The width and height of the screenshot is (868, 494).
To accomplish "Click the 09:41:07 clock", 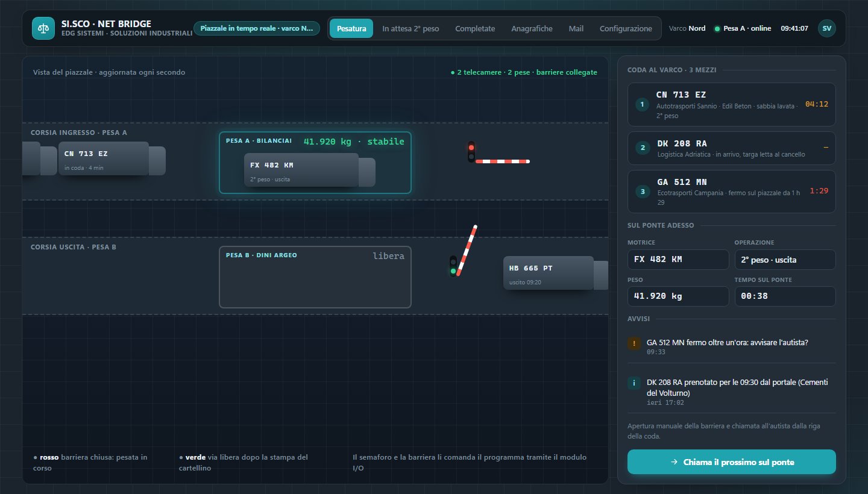I will (794, 28).
